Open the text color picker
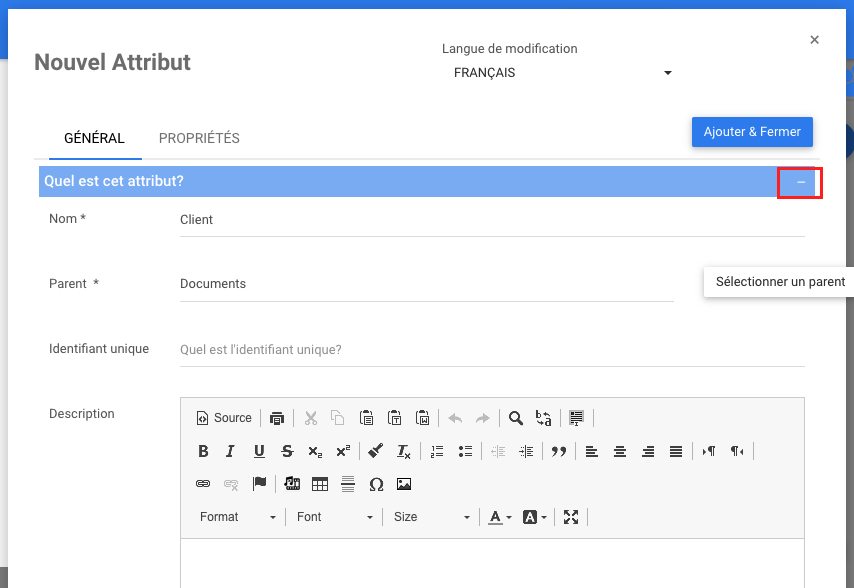 pos(499,517)
